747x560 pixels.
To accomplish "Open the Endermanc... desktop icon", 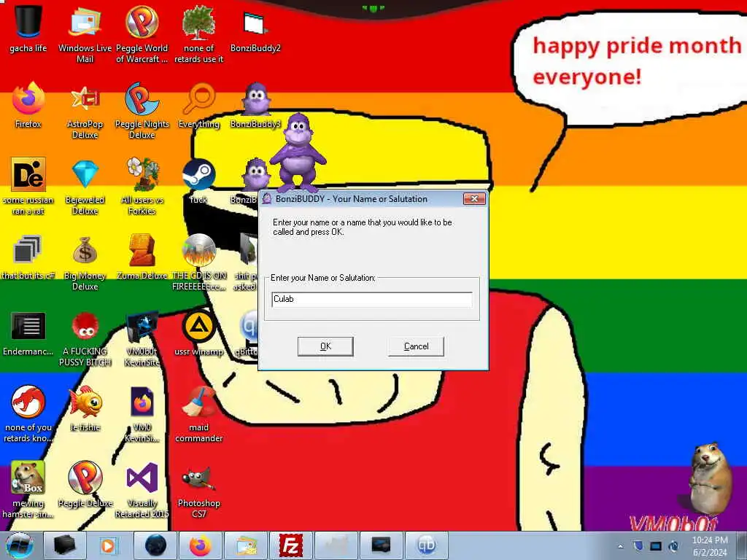I will pos(28,326).
